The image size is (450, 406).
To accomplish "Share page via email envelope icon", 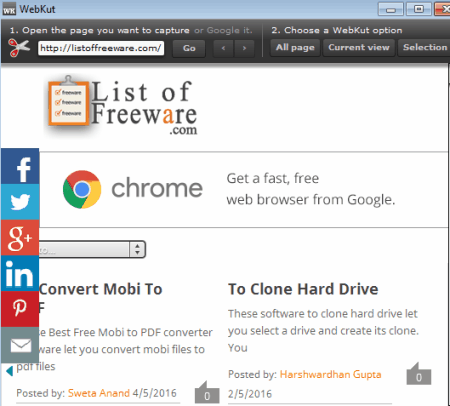I will (20, 345).
